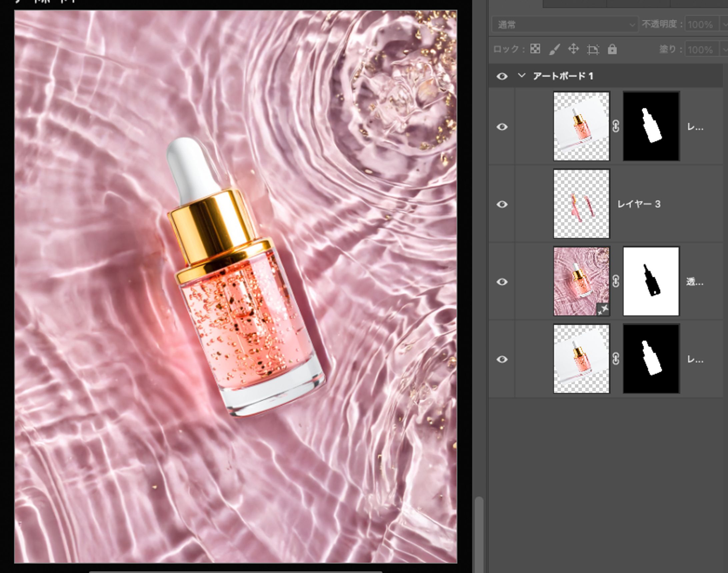Toggle visibility of レイヤー 3
Viewport: 728px width, 573px height.
502,204
